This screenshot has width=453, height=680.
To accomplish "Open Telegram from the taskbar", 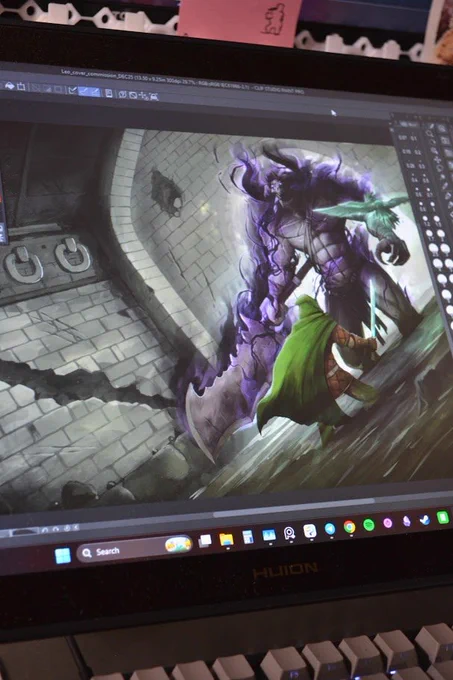I will pyautogui.click(x=330, y=529).
